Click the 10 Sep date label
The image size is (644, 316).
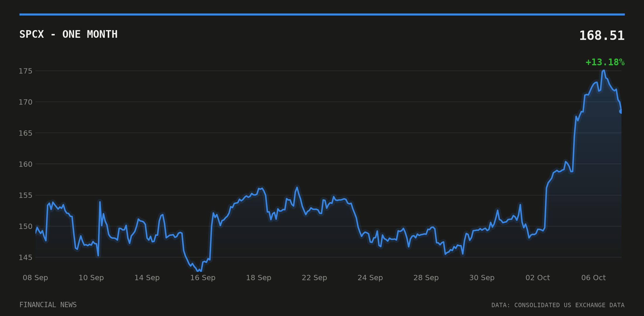[x=91, y=278]
